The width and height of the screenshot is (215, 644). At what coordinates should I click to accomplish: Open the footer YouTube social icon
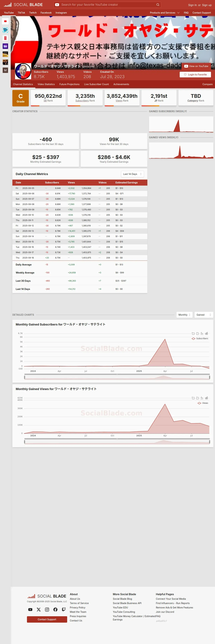(30, 610)
